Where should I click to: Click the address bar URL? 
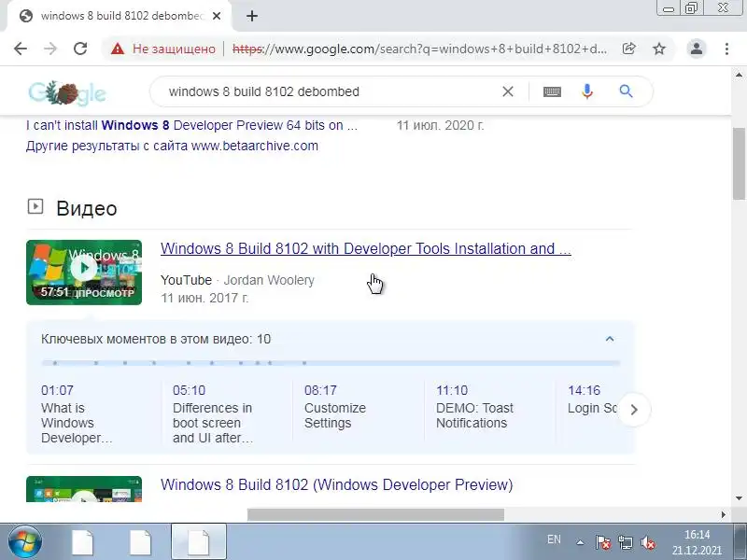(419, 49)
